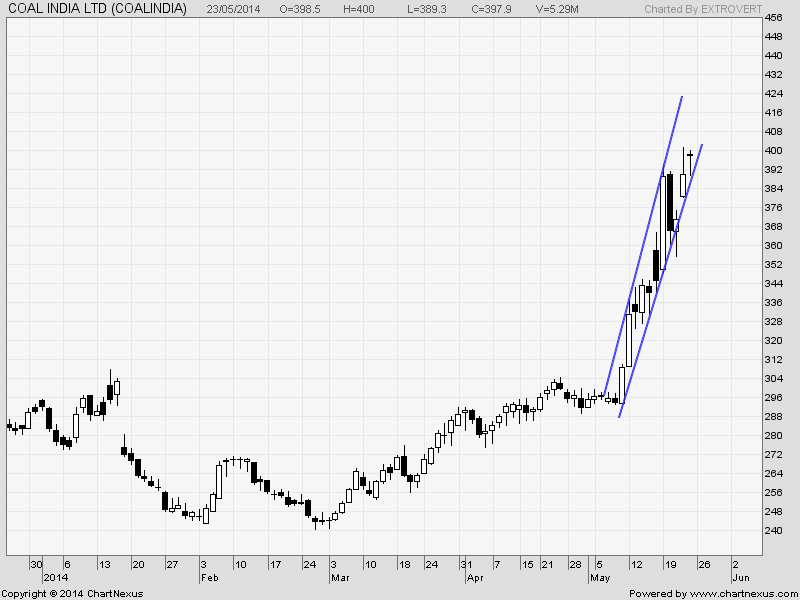This screenshot has height=600, width=800.
Task: Click the 400 price level on axis
Action: (773, 151)
